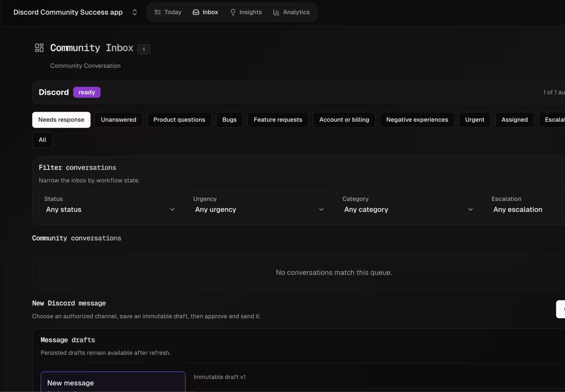Select the Needs response queue
The image size is (565, 392).
[x=61, y=120]
